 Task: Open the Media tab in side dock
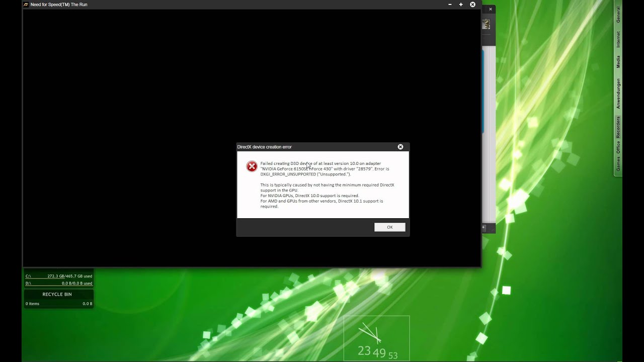(618, 62)
